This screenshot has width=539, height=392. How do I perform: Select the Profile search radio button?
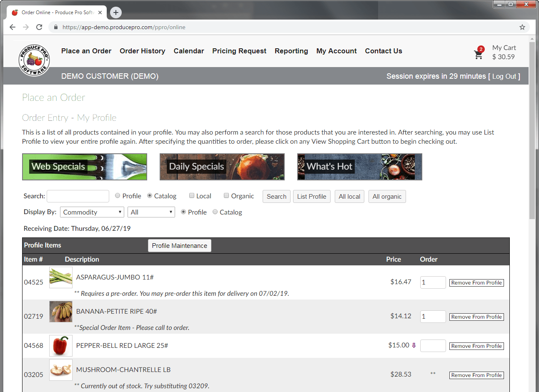coord(117,195)
